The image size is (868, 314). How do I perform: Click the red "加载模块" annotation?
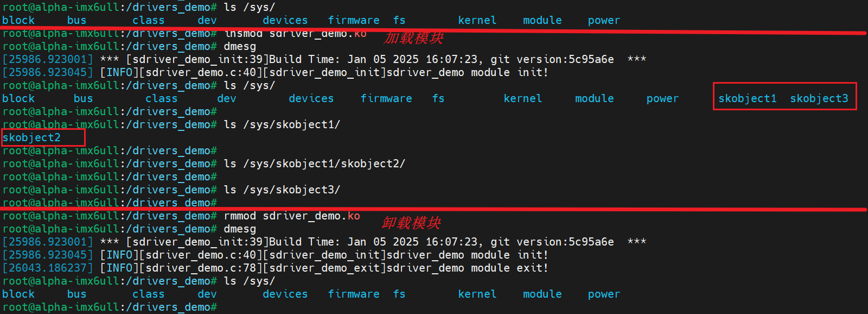click(x=413, y=37)
